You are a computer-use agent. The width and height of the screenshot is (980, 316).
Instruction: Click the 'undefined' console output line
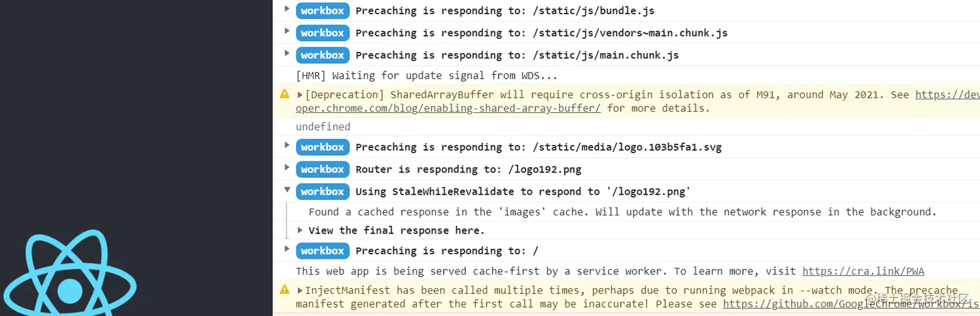coord(323,127)
